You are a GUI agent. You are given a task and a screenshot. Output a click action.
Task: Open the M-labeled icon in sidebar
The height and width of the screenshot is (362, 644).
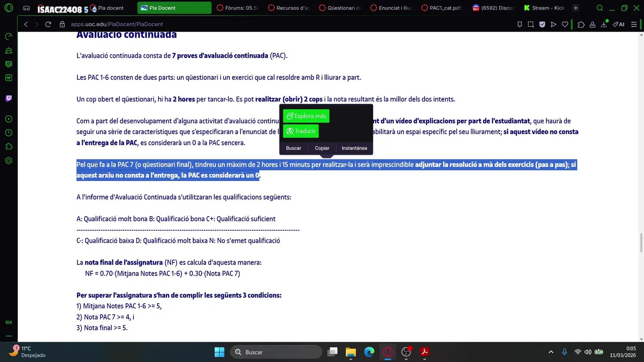[9, 78]
